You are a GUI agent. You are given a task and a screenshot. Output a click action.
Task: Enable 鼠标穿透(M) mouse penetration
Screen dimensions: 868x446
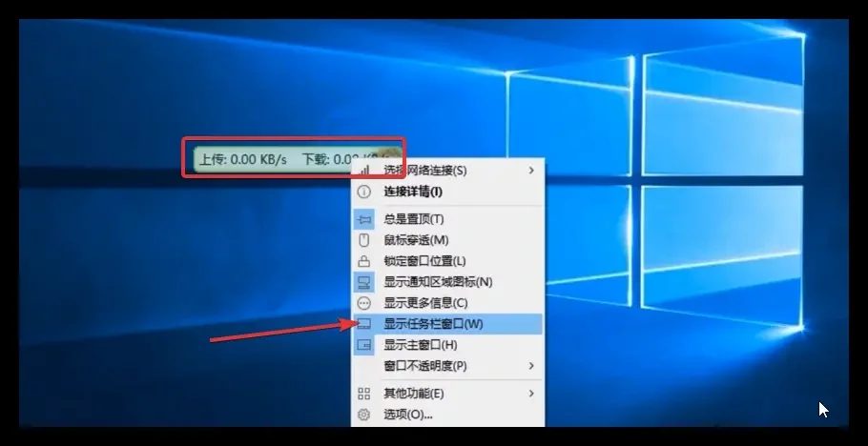click(447, 240)
